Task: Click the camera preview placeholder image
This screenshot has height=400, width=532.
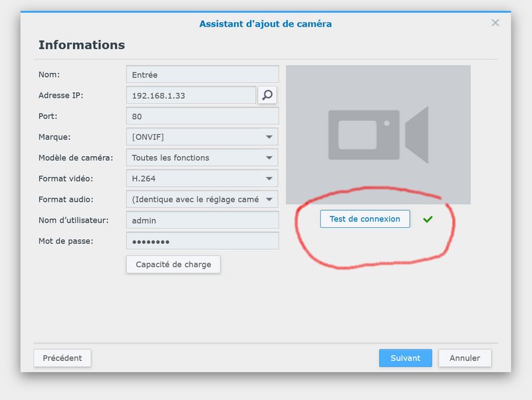Action: point(378,135)
